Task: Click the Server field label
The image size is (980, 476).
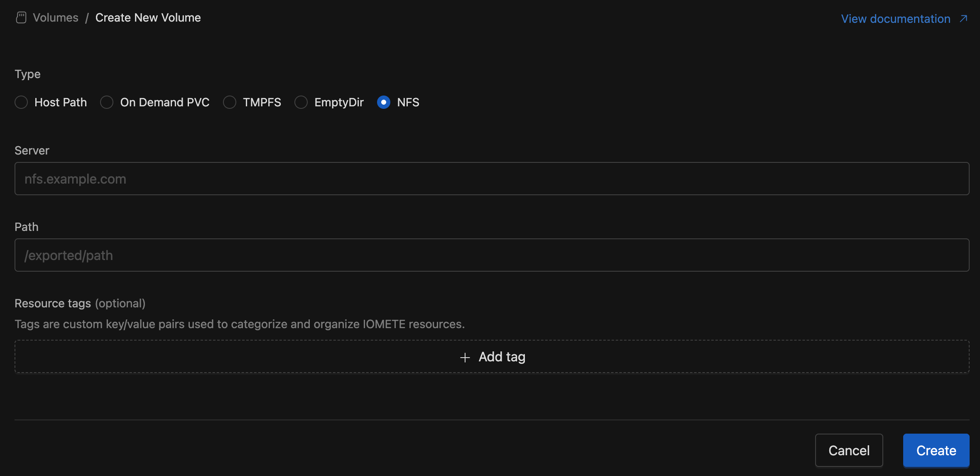Action: coord(32,150)
